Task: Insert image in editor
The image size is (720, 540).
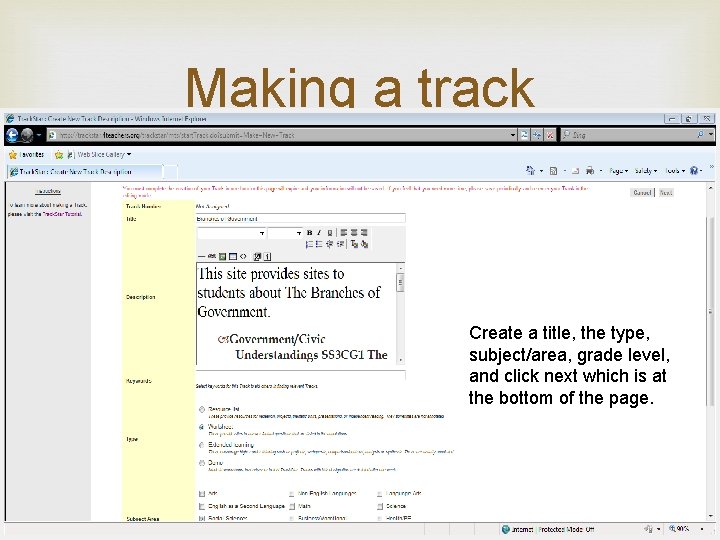Action: (x=222, y=256)
